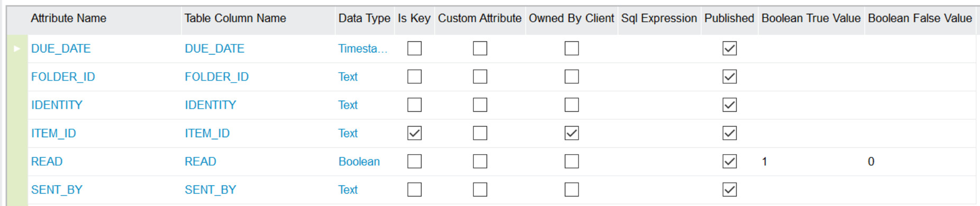980x206 pixels.
Task: Edit the Boolean False Value cell showing 0
Action: point(920,162)
